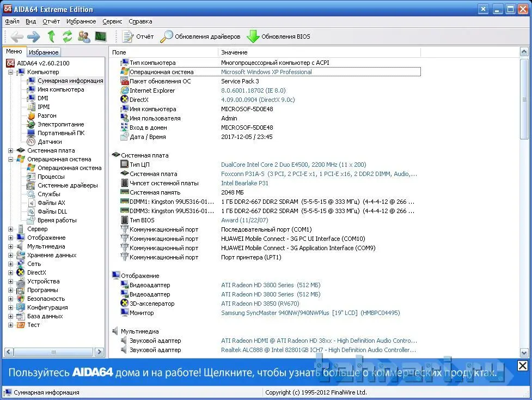Click the scroll up arrow of main list
This screenshot has width=532, height=400.
524,52
